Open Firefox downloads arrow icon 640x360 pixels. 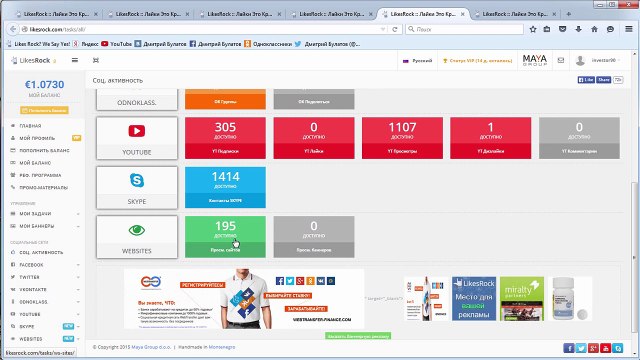click(x=578, y=29)
